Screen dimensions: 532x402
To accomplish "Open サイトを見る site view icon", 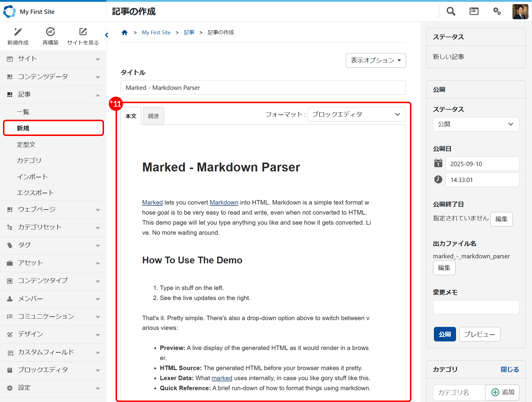I will tap(83, 32).
